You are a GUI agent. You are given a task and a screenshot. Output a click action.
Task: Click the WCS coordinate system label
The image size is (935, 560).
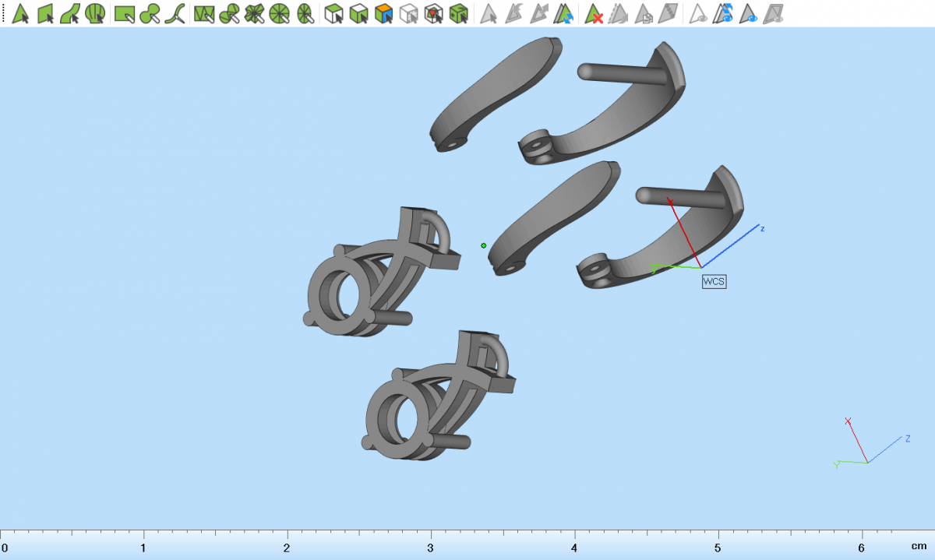pos(714,282)
